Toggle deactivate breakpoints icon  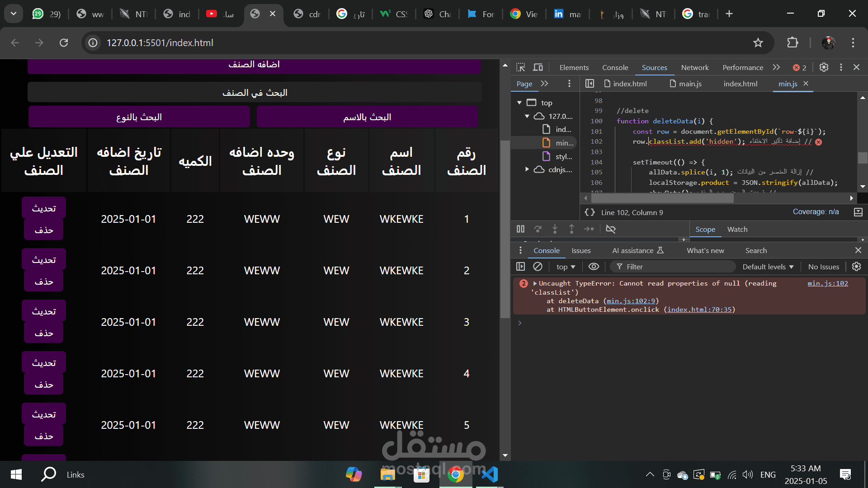(x=611, y=229)
